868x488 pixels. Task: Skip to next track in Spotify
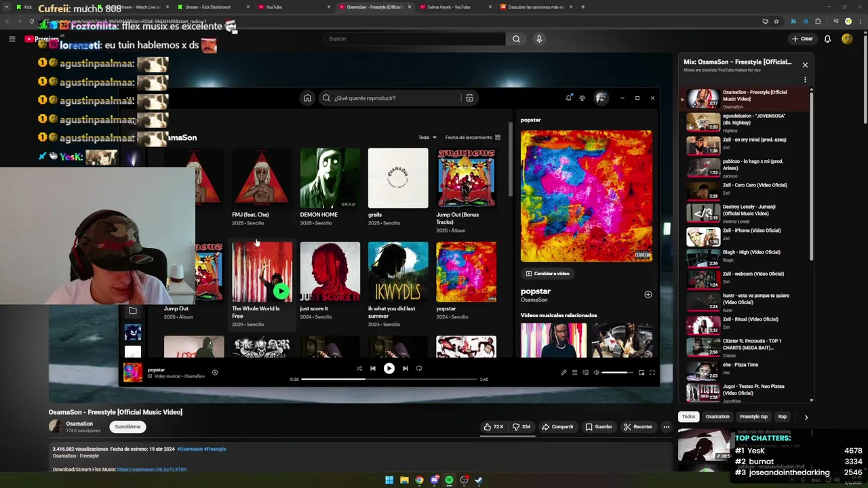coord(405,368)
